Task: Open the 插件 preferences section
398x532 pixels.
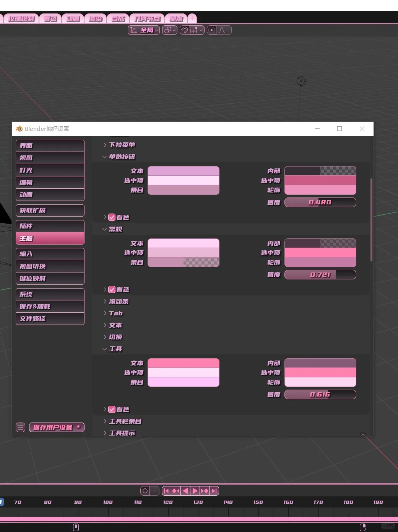Action: (50, 226)
